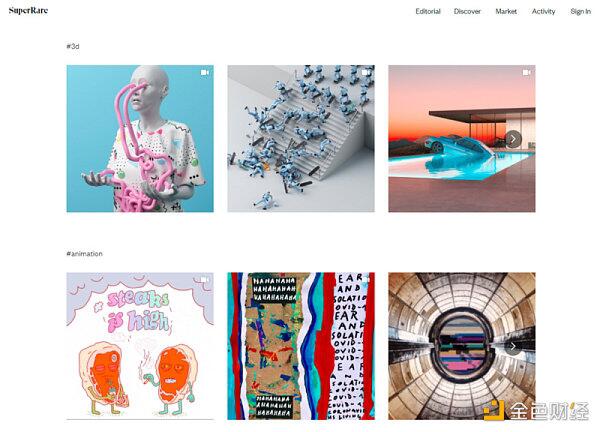Open the Discover menu
This screenshot has width=600, height=432.
coord(467,11)
